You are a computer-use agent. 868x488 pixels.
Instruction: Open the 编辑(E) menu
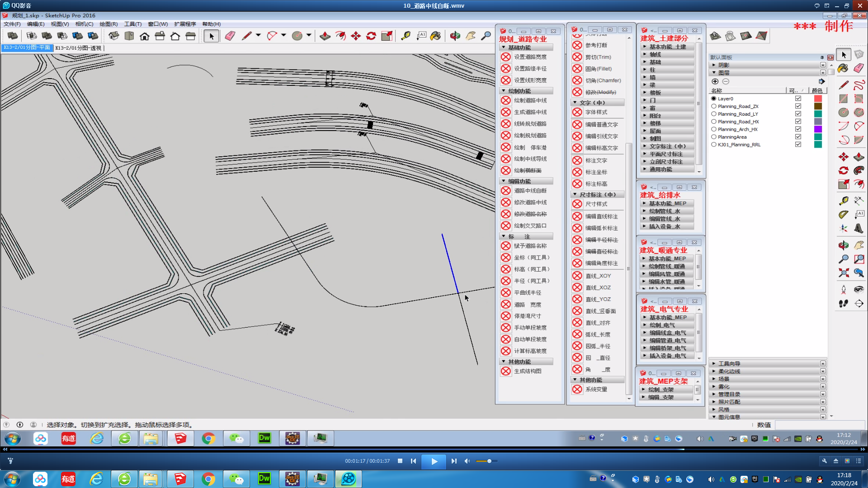(36, 24)
